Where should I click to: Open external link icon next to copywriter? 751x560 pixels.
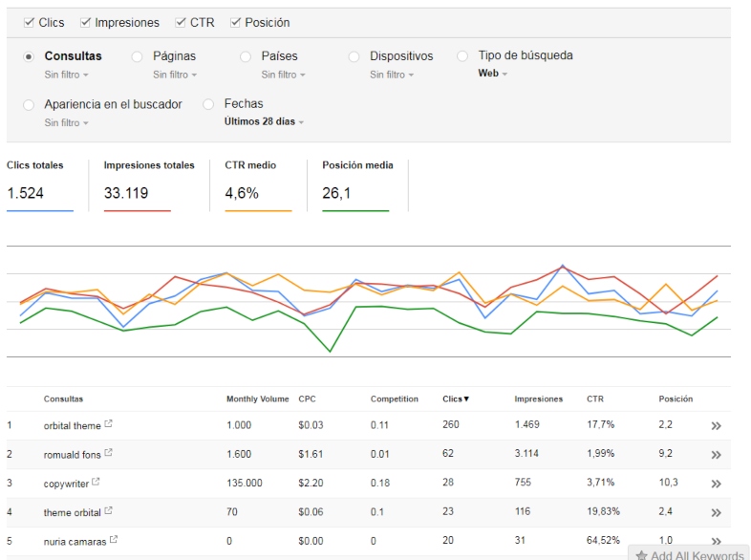pyautogui.click(x=96, y=482)
